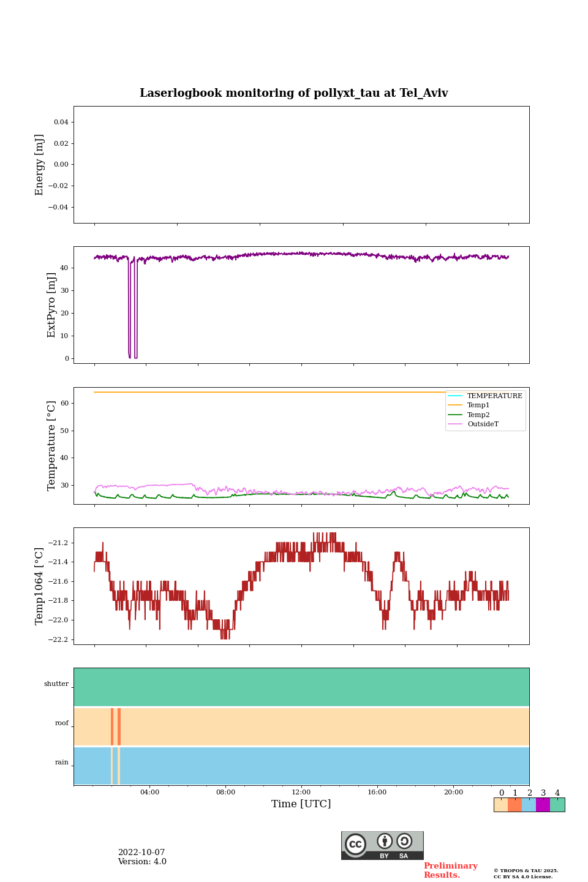Click the Temp1064 [°C] axis label
Screen dimensions: 588x882
[40, 586]
